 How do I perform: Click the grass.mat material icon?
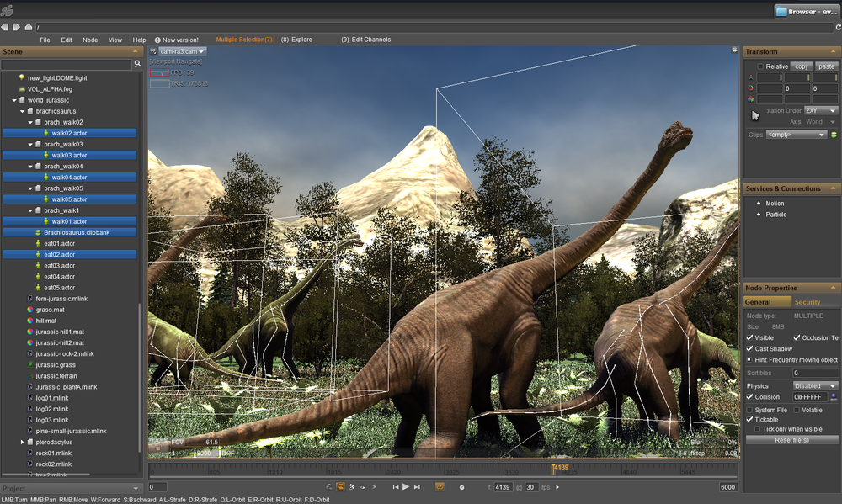pyautogui.click(x=30, y=310)
